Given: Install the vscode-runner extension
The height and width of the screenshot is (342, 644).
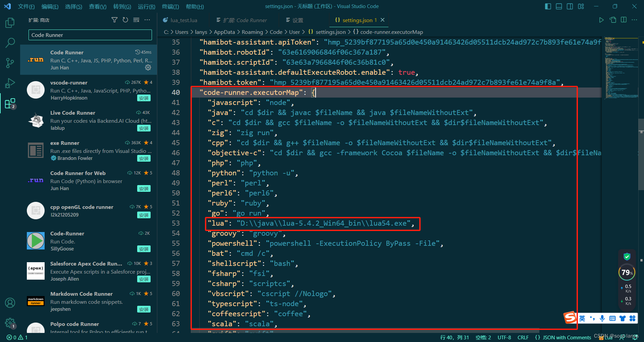Looking at the screenshot, I should tap(144, 98).
